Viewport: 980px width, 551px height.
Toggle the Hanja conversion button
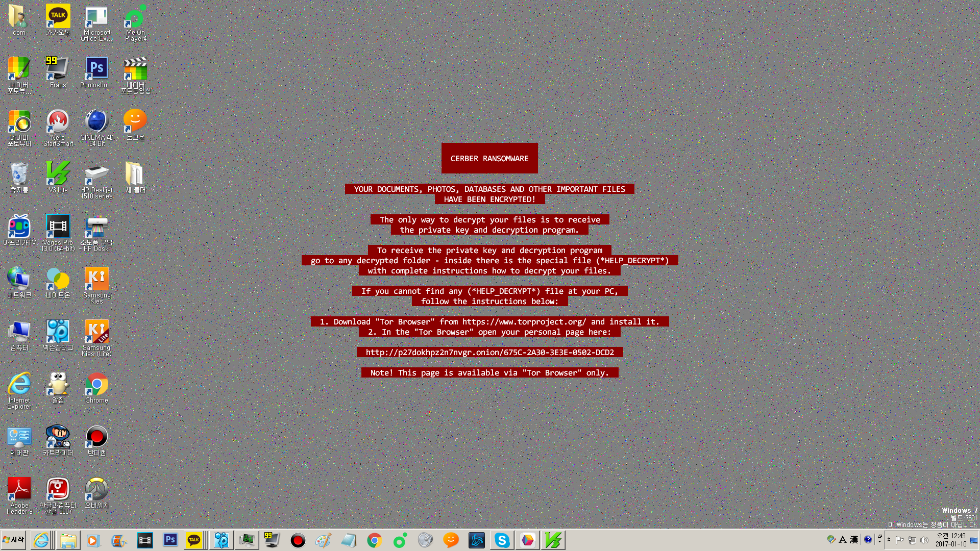[854, 540]
